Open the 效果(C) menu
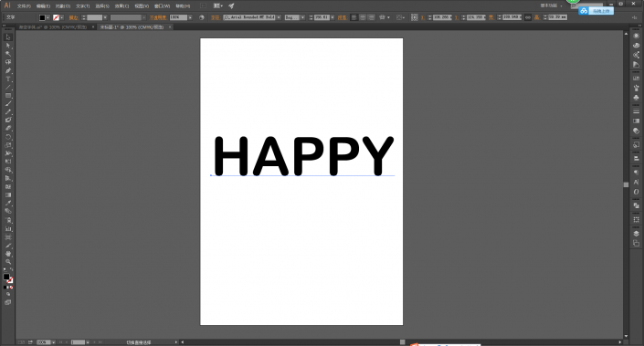The width and height of the screenshot is (644, 346). tap(121, 6)
